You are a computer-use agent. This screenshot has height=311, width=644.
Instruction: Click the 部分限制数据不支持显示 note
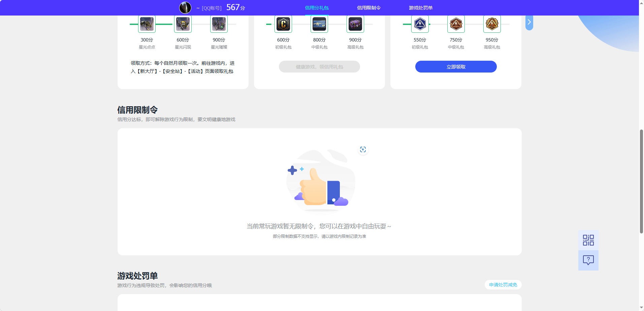pyautogui.click(x=319, y=236)
